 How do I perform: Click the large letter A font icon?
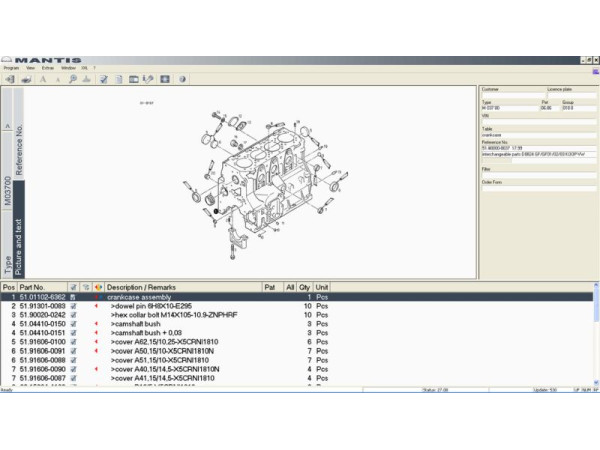(44, 78)
